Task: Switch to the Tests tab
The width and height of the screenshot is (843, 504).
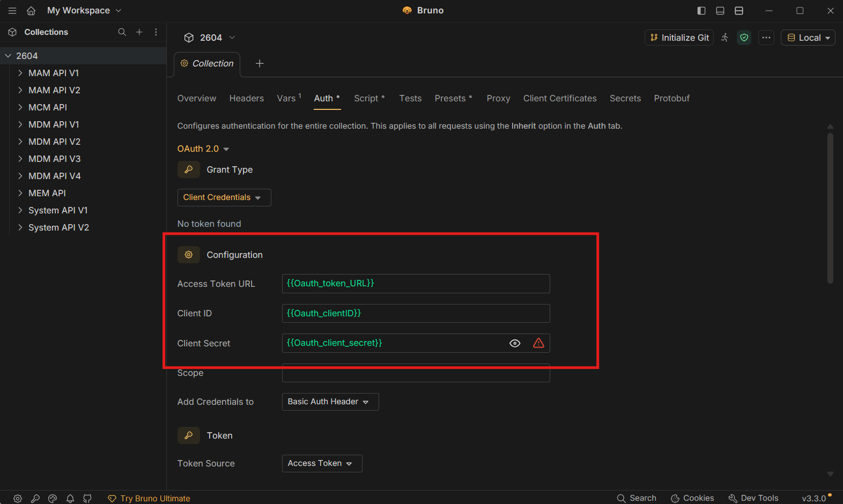Action: [x=410, y=98]
